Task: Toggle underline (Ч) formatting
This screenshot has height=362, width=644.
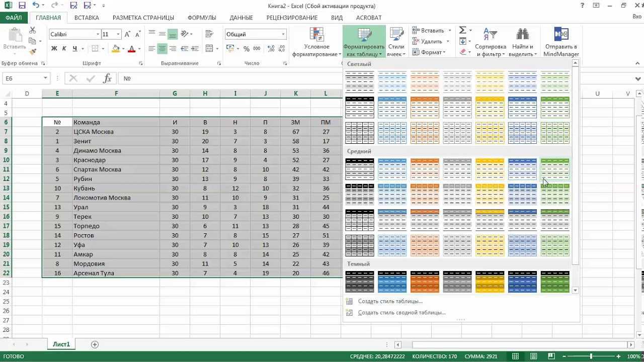Action: point(75,49)
